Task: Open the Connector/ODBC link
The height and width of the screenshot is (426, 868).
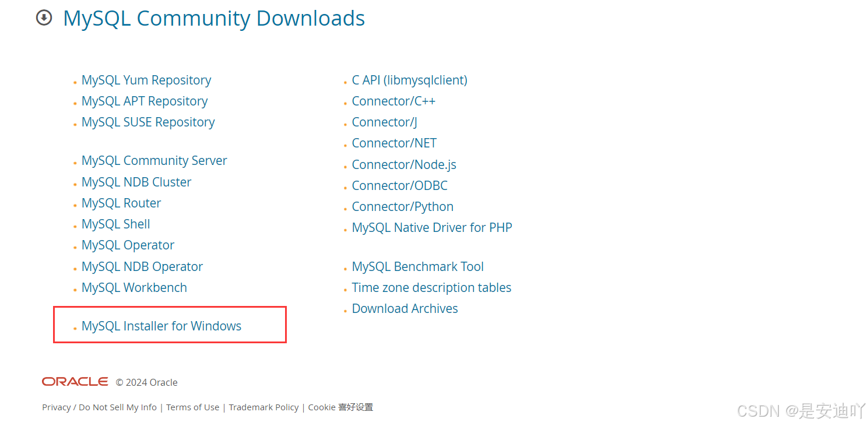Action: tap(400, 186)
